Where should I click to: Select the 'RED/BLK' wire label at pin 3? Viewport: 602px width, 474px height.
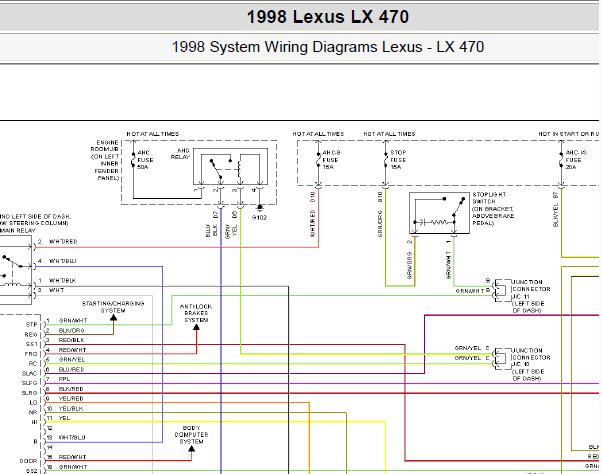click(71, 340)
